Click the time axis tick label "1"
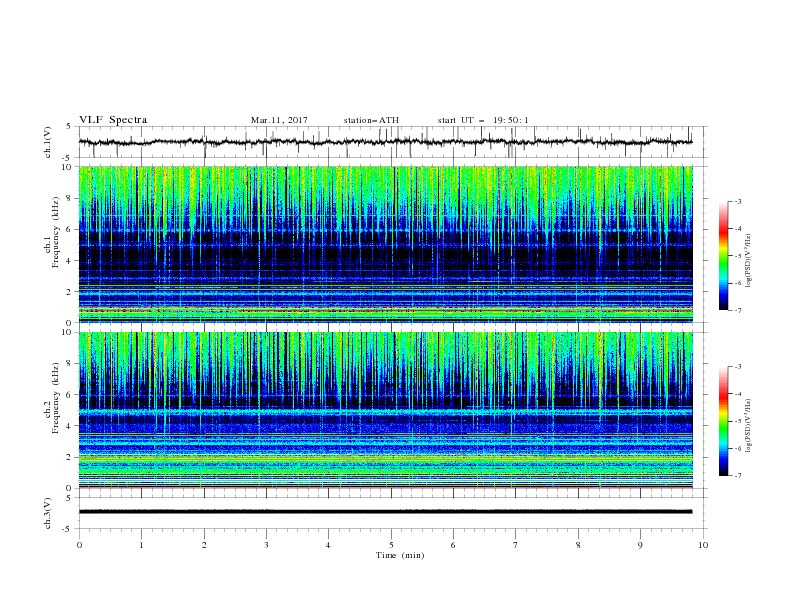This screenshot has height=612, width=792. point(141,545)
